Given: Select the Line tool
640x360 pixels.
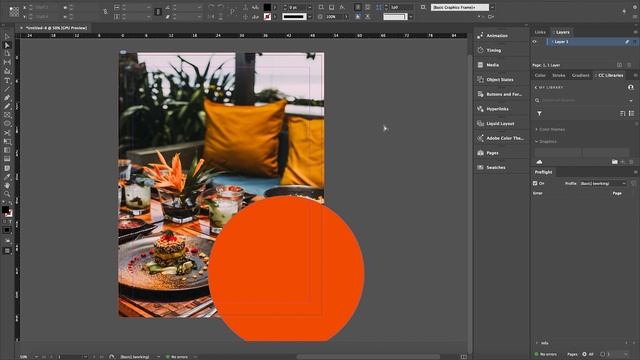Looking at the screenshot, I should 7,89.
